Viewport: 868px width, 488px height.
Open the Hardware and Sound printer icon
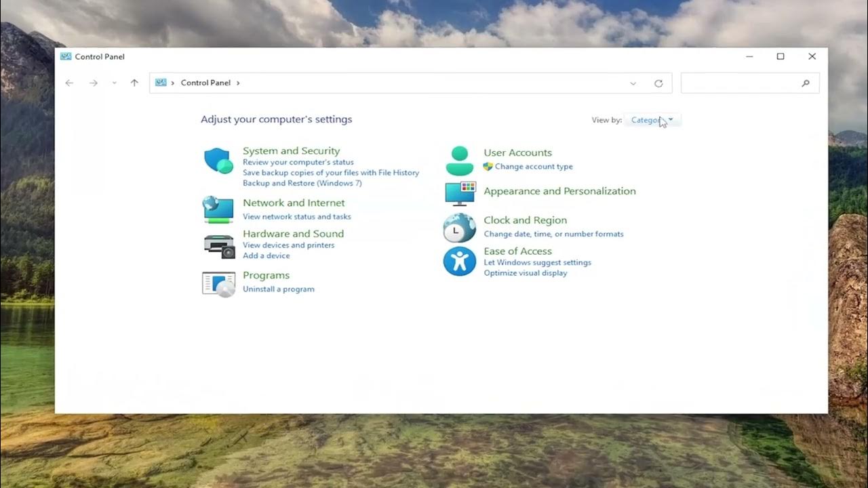coord(219,245)
